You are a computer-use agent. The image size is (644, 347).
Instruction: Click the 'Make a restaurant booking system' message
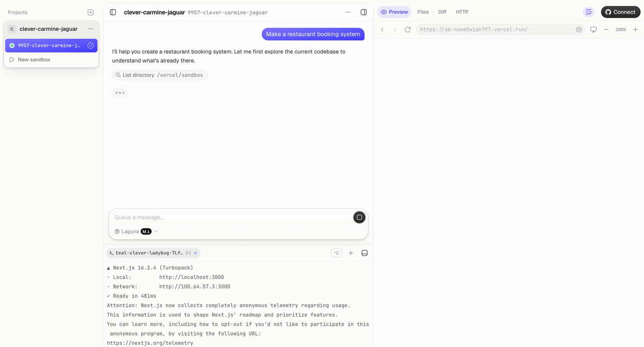point(313,34)
